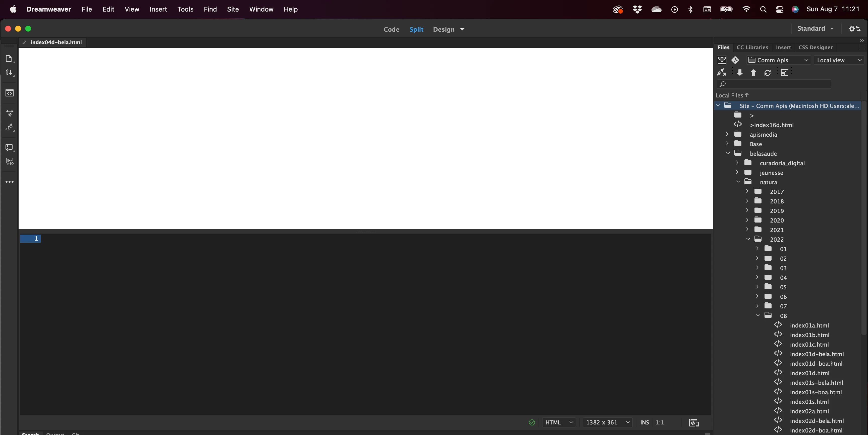Refresh the Files panel list
Viewport: 868px width, 435px height.
tap(768, 73)
